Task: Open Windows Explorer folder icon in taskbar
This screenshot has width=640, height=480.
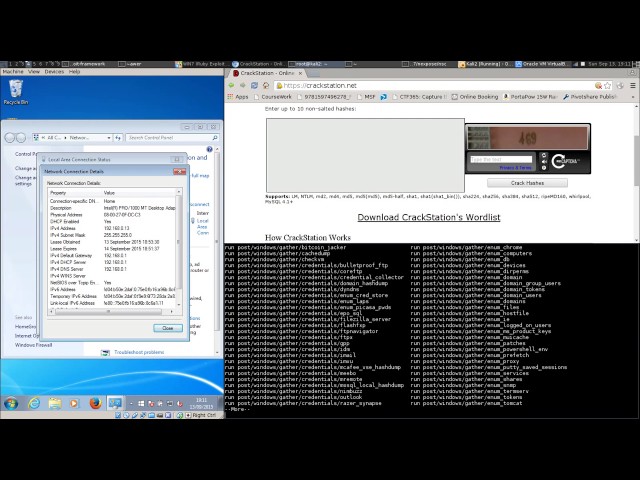Action: click(x=55, y=403)
